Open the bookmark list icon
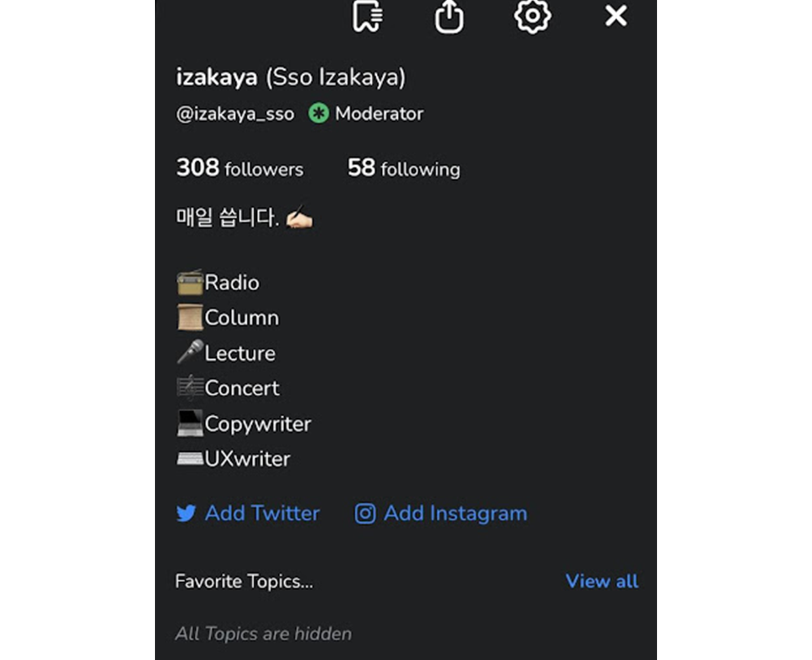This screenshot has height=660, width=812. tap(367, 16)
